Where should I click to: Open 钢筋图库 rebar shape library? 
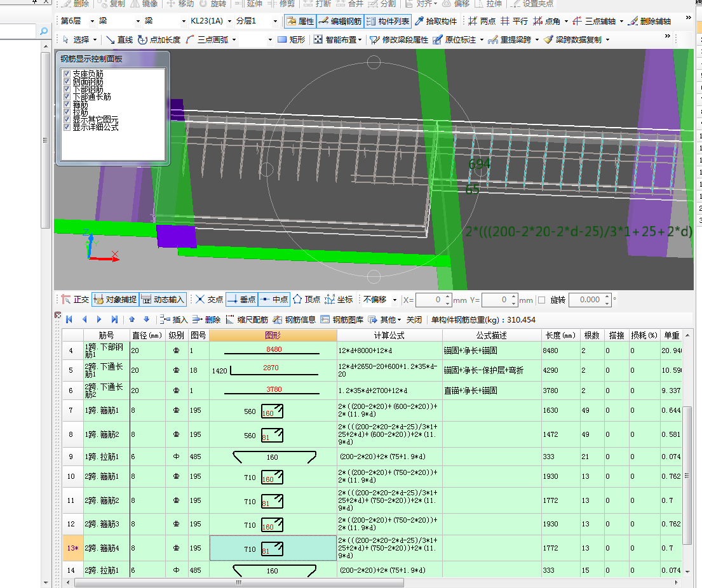(x=342, y=319)
